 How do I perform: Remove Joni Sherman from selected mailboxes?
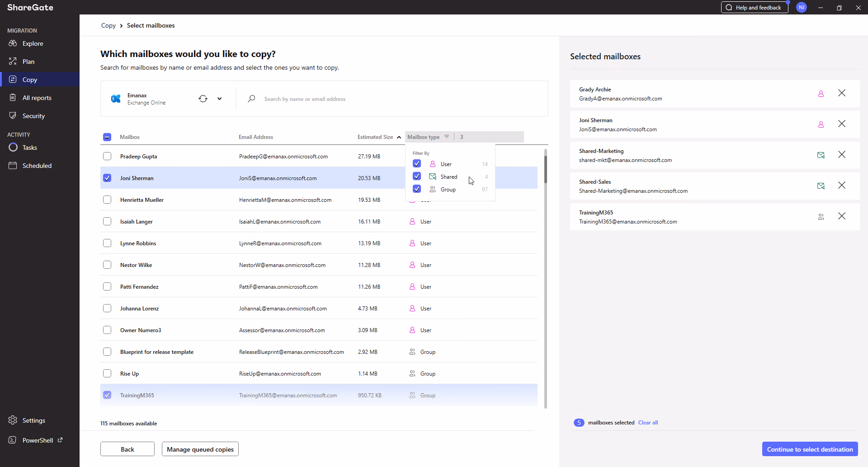pyautogui.click(x=842, y=124)
